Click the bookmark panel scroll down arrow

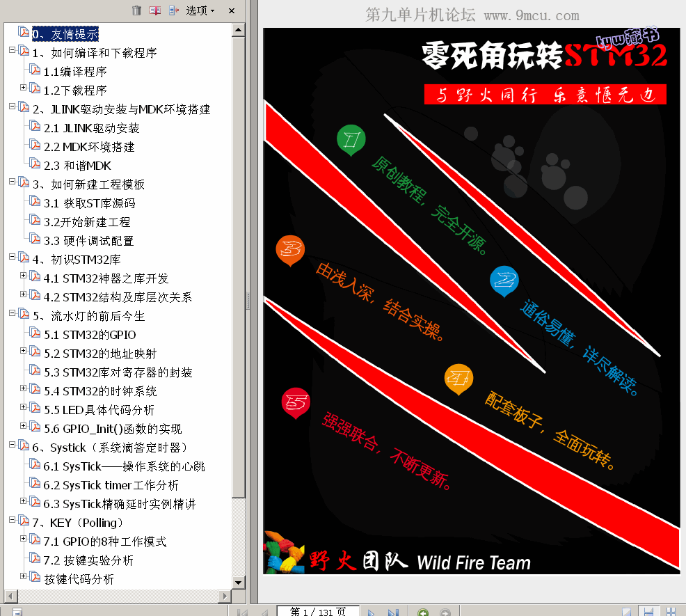coord(238,583)
